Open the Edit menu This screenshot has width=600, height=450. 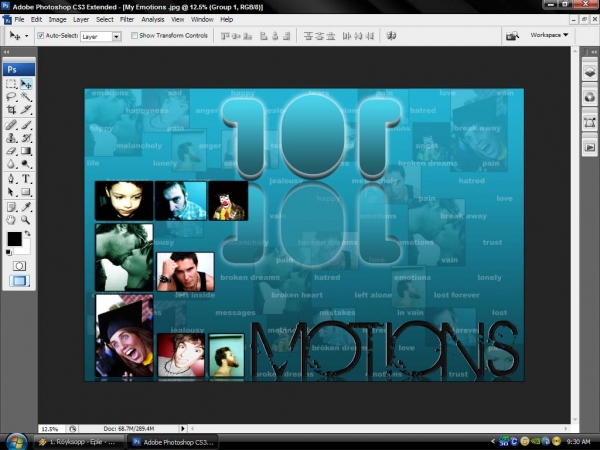pyautogui.click(x=36, y=20)
